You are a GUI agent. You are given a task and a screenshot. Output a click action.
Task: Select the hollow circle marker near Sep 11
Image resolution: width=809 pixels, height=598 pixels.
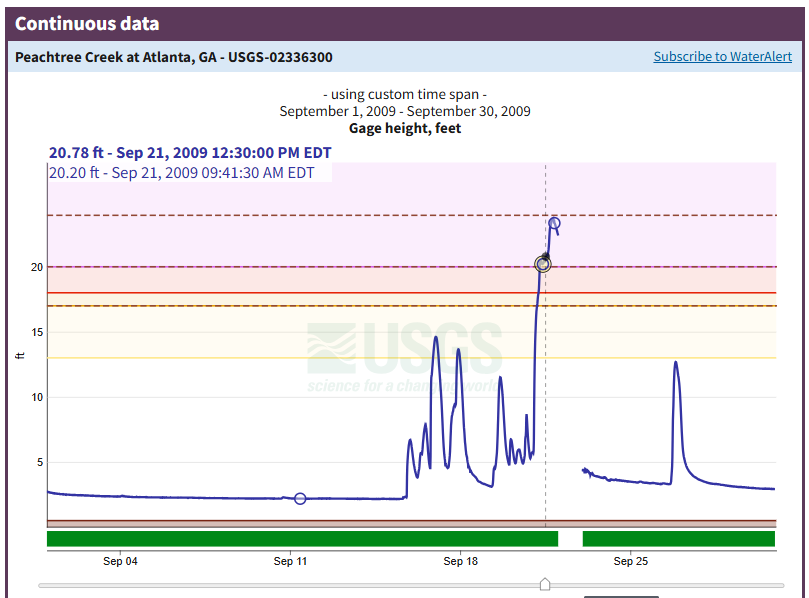click(300, 498)
